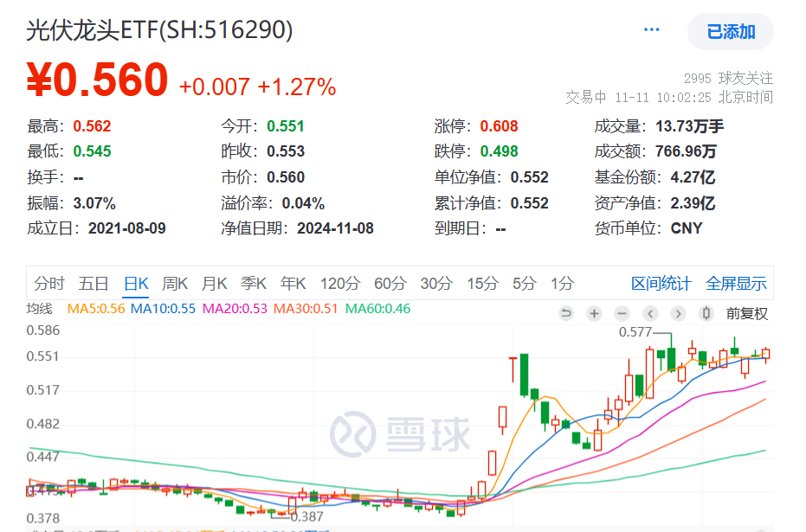This screenshot has height=532, width=806.
Task: Open the three-dot more options menu
Action: [x=651, y=29]
